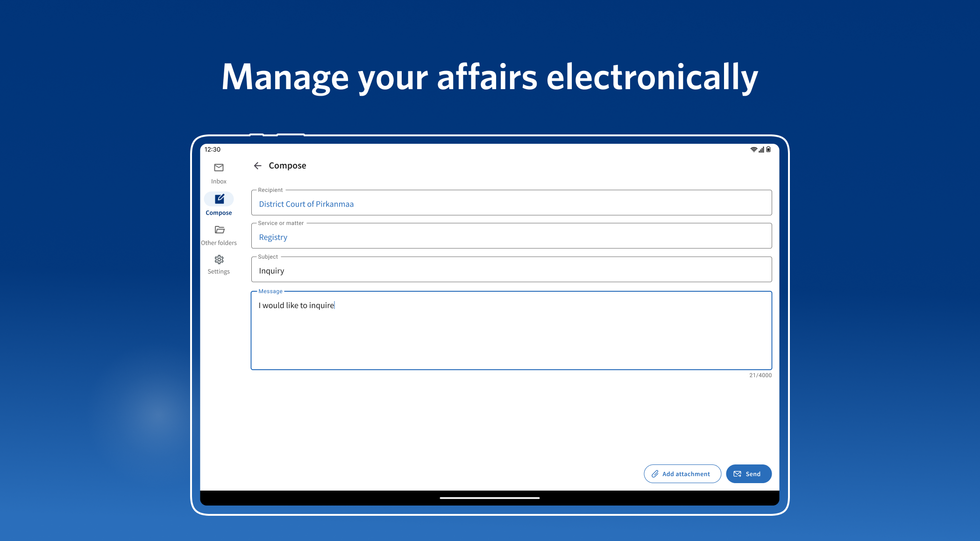Go back using the arrow icon
This screenshot has height=541, width=980.
[x=257, y=166]
